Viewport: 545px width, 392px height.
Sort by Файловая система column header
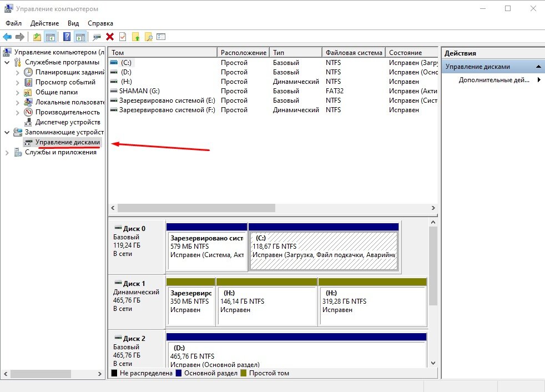(x=354, y=53)
